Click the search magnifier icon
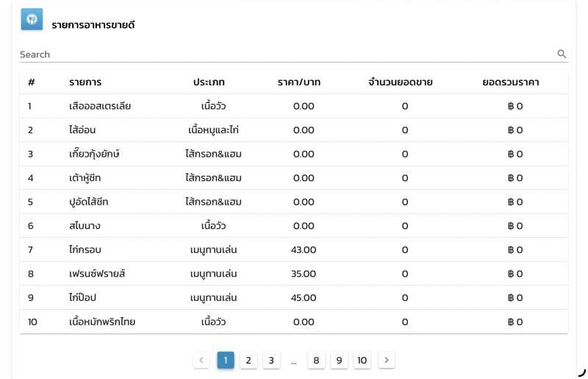This screenshot has height=379, width=588. coord(562,54)
